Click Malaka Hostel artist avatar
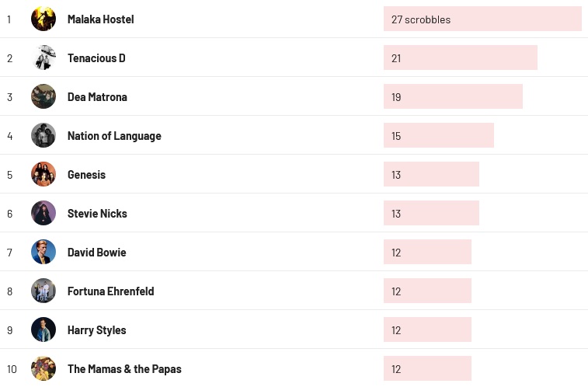Image resolution: width=588 pixels, height=387 pixels. pos(43,19)
